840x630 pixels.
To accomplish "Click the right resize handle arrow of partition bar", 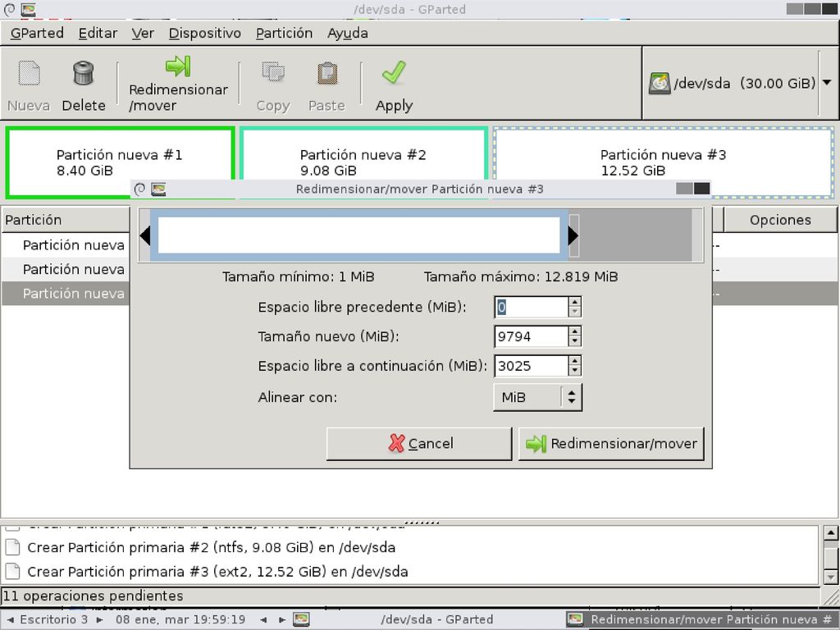I will (573, 235).
